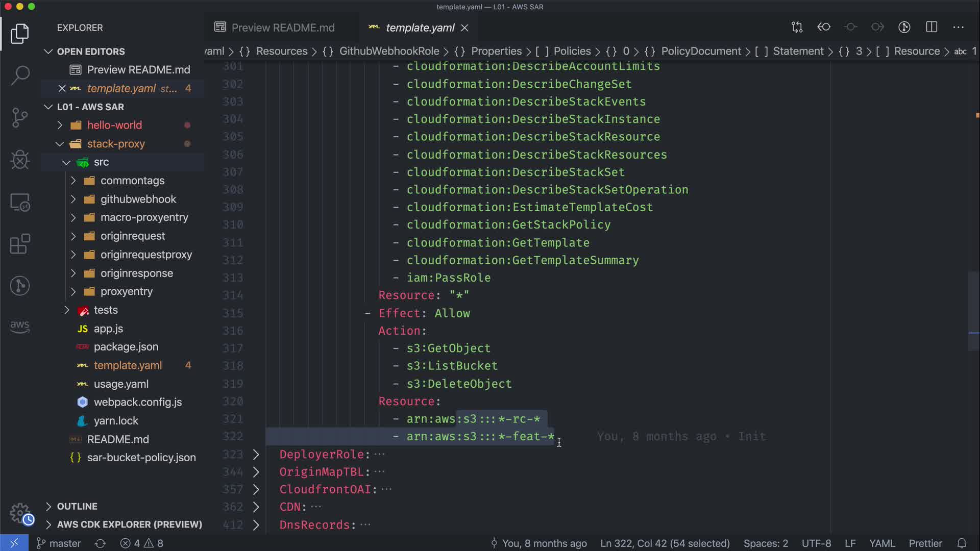
Task: Open the AWS Toolkit panel
Action: [x=20, y=327]
